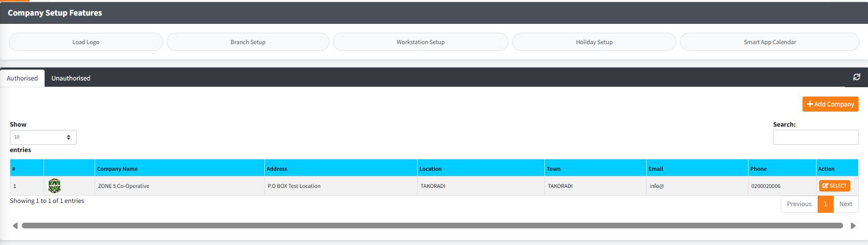Click the left arrow of horizontal scrollbar
This screenshot has height=245, width=868.
coord(15,226)
